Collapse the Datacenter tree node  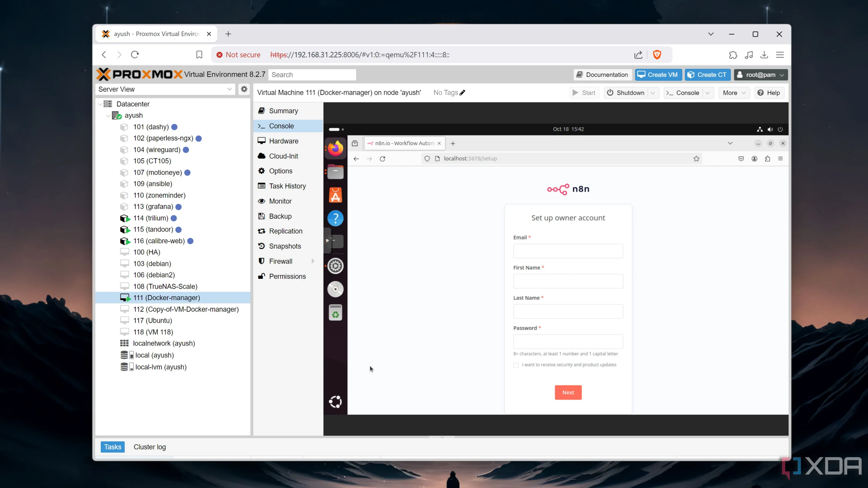point(100,104)
